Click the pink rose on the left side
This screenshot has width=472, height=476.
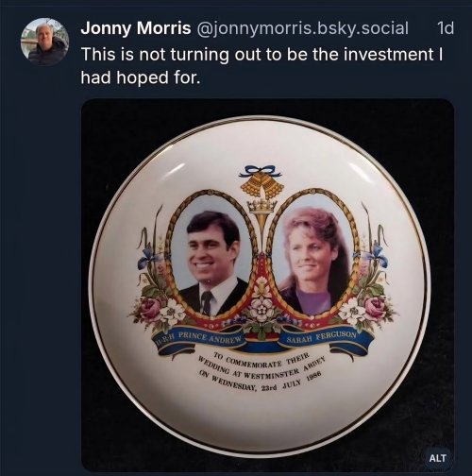coord(150,309)
